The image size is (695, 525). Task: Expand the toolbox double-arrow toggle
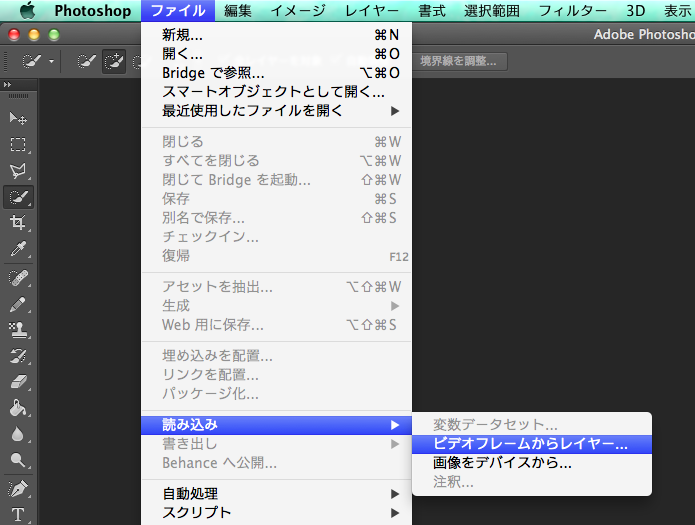(x=8, y=84)
